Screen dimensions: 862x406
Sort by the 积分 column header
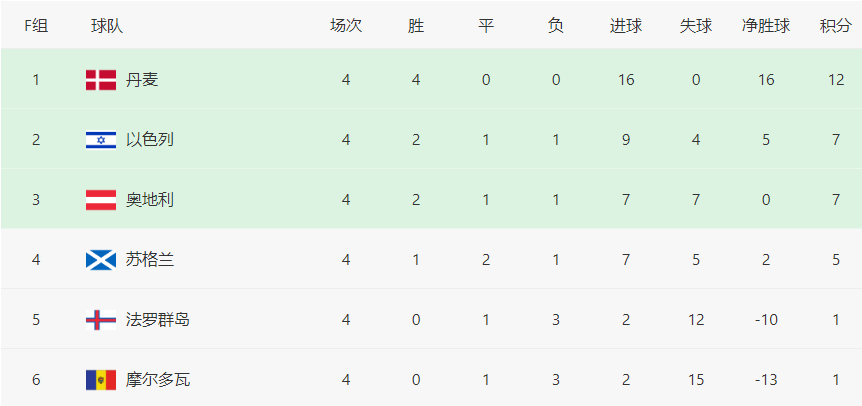click(836, 26)
